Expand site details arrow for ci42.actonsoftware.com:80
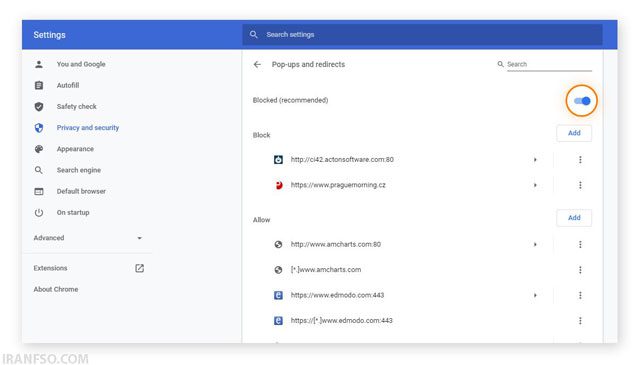 click(535, 160)
